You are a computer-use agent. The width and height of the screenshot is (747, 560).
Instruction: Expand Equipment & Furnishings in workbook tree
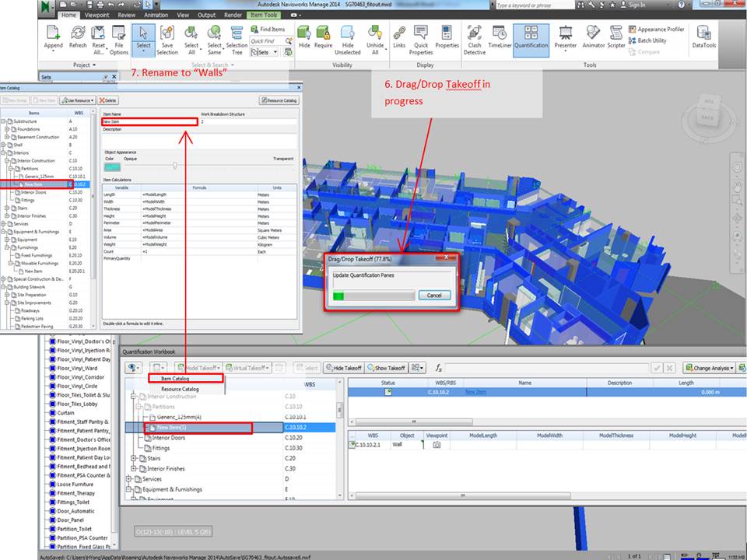click(x=128, y=489)
